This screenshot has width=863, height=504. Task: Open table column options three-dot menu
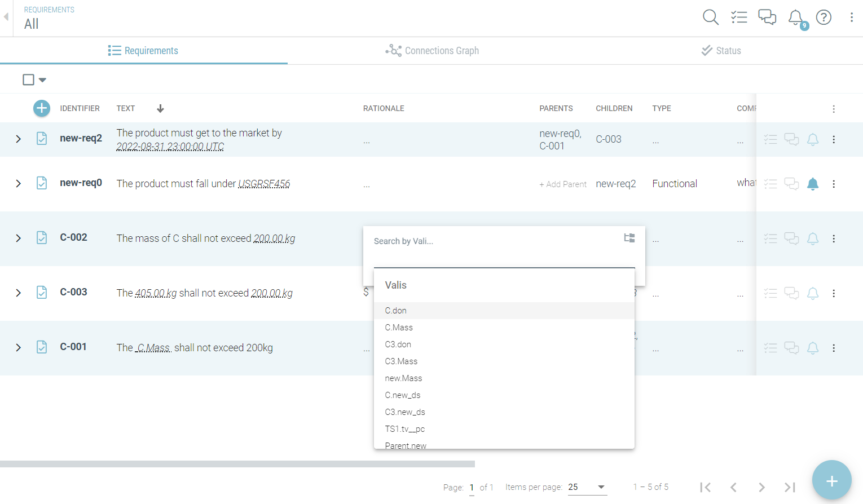pos(834,109)
